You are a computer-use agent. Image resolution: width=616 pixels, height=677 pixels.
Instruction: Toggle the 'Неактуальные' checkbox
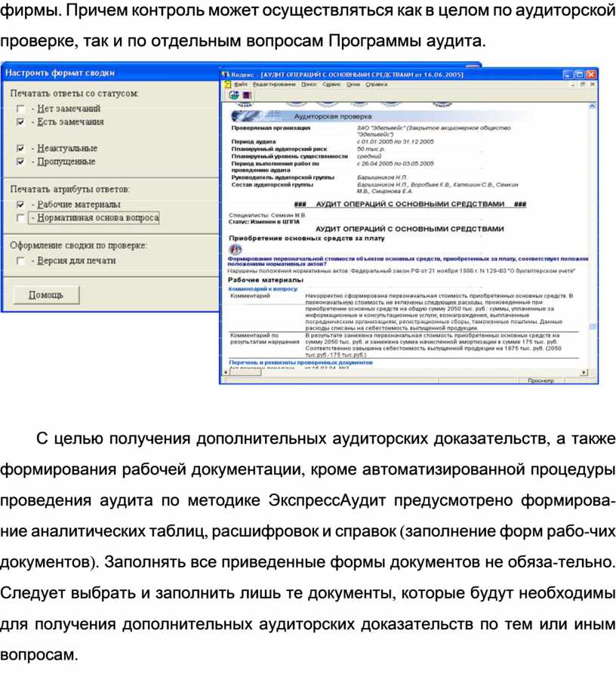click(20, 149)
